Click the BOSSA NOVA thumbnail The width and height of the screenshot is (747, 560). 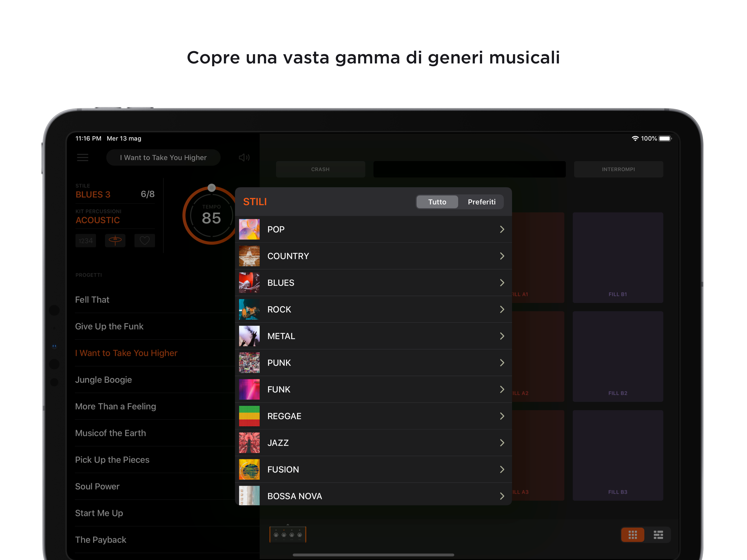coord(249,495)
